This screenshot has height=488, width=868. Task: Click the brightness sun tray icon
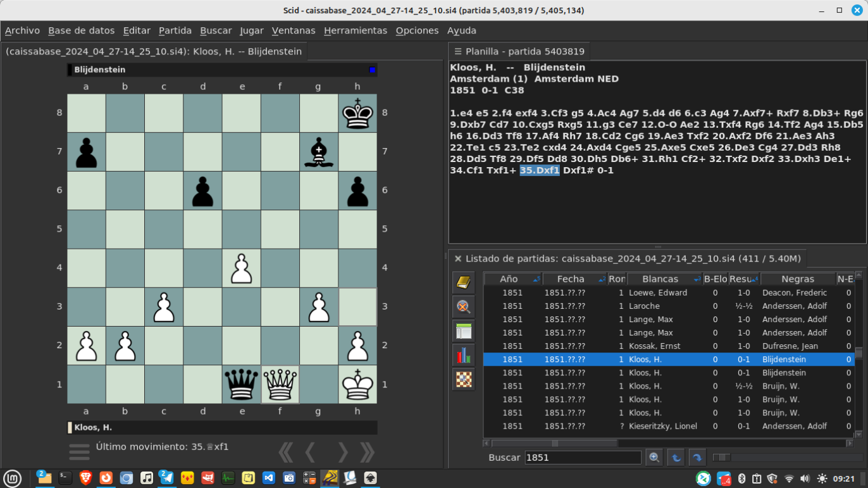(x=822, y=479)
